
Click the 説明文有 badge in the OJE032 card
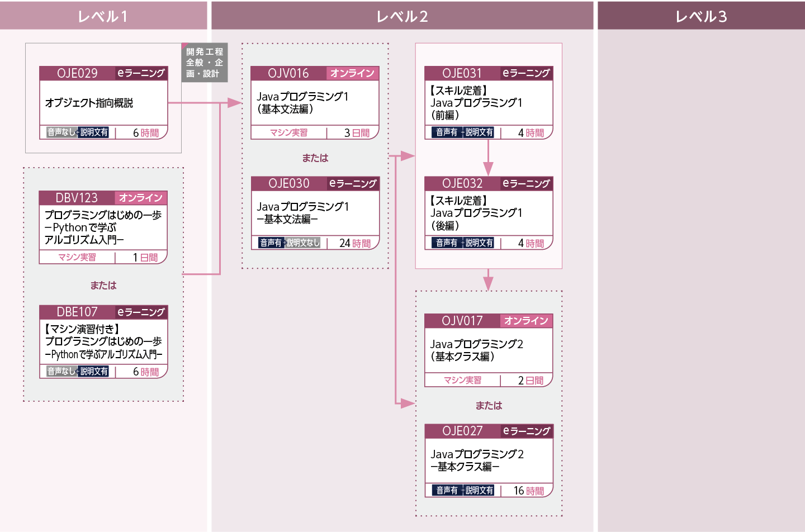pyautogui.click(x=479, y=243)
